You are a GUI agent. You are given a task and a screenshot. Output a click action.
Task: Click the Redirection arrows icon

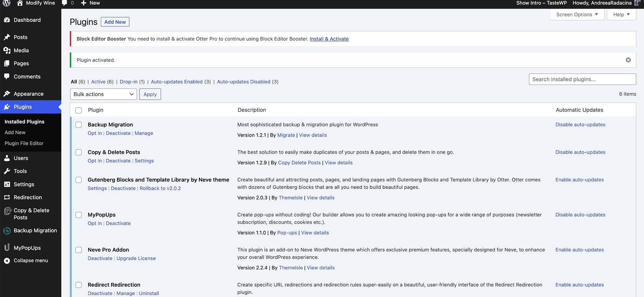(7, 197)
